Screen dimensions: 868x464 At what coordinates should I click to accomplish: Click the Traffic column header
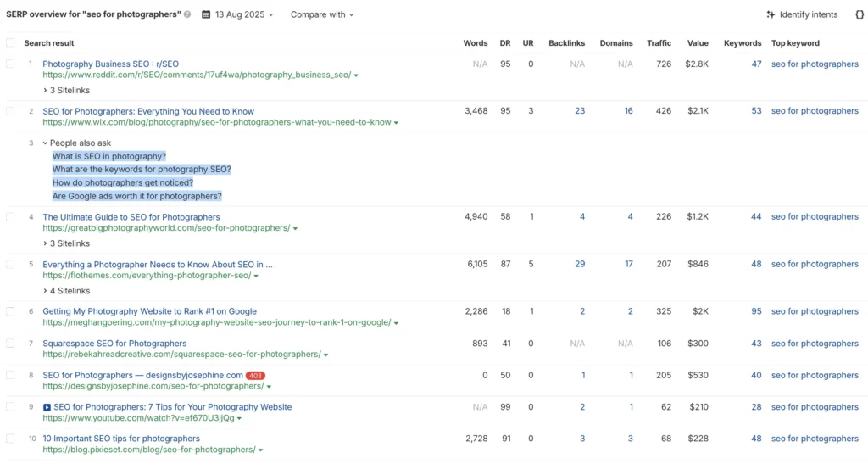659,43
